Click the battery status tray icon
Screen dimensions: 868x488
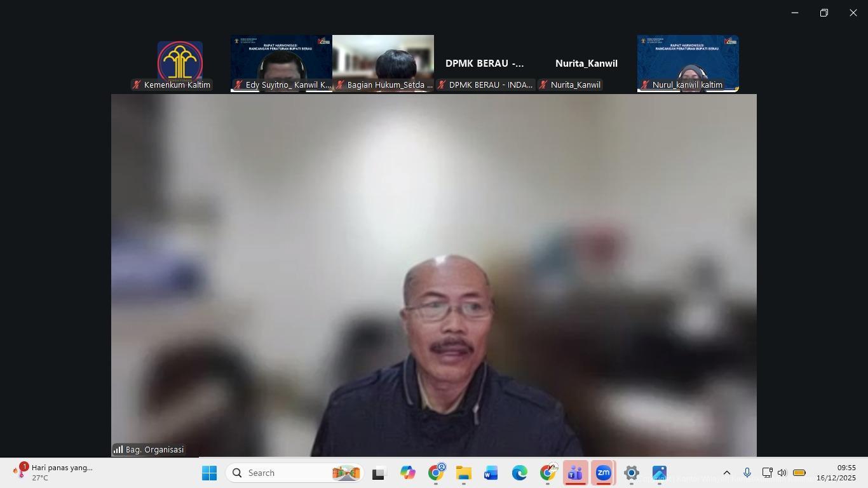click(x=799, y=473)
